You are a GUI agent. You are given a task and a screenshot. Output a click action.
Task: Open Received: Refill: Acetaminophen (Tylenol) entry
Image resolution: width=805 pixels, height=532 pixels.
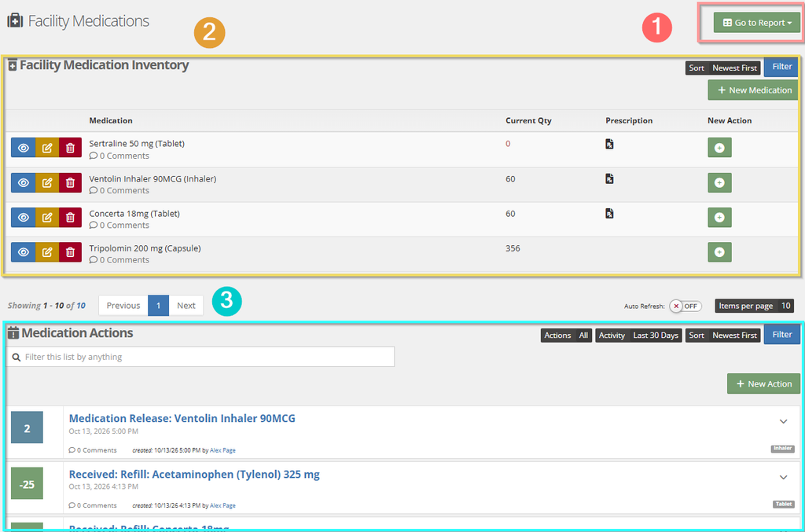[x=194, y=474]
